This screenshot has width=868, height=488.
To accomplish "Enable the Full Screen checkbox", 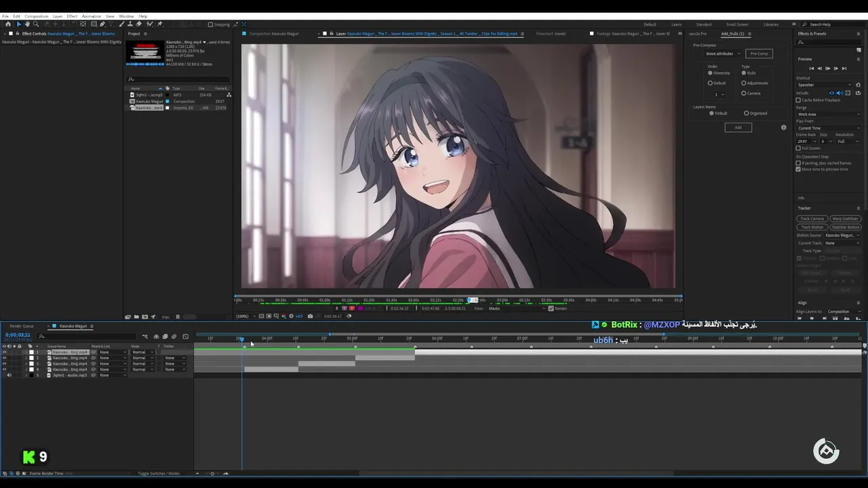I will pos(798,148).
